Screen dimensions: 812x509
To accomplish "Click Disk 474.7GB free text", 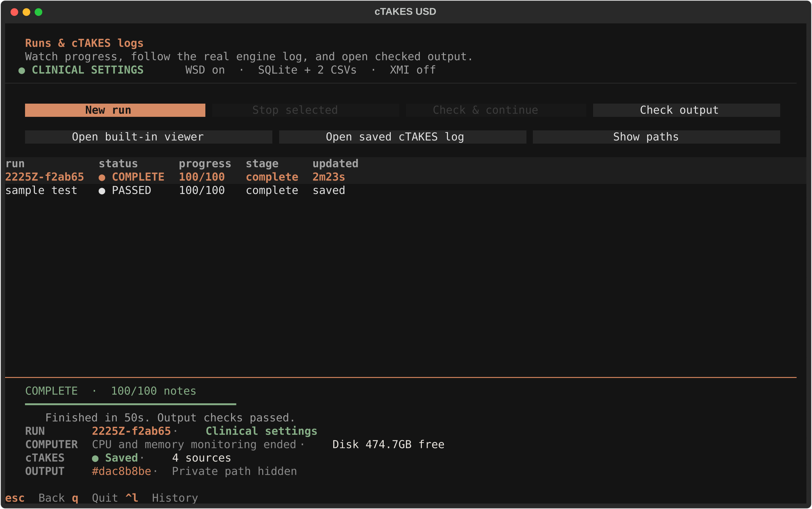I will point(388,445).
